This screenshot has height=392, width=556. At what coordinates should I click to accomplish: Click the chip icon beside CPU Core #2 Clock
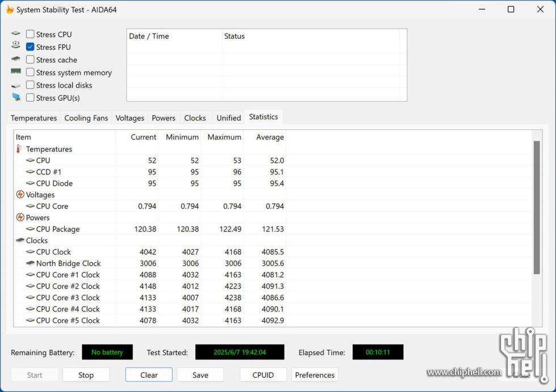coord(31,286)
